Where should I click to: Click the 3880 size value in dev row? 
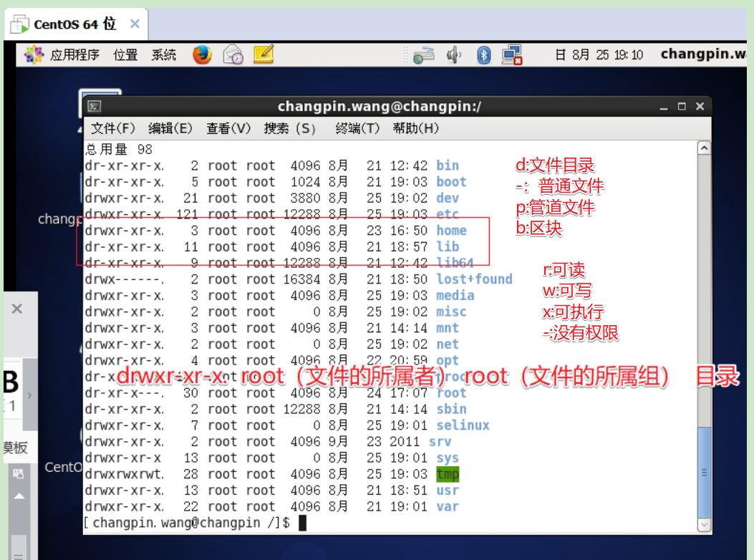point(305,198)
